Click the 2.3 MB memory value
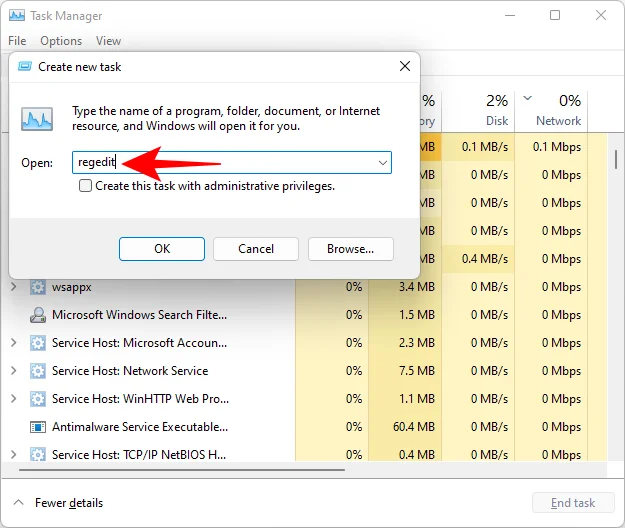Screen dimensions: 625x528 417,343
